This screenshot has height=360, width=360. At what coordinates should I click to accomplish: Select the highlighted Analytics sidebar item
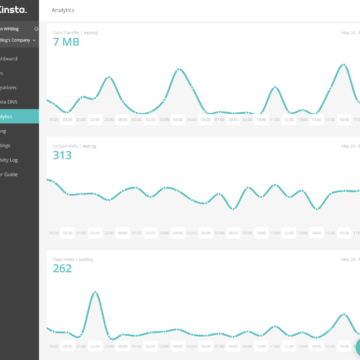pos(19,116)
